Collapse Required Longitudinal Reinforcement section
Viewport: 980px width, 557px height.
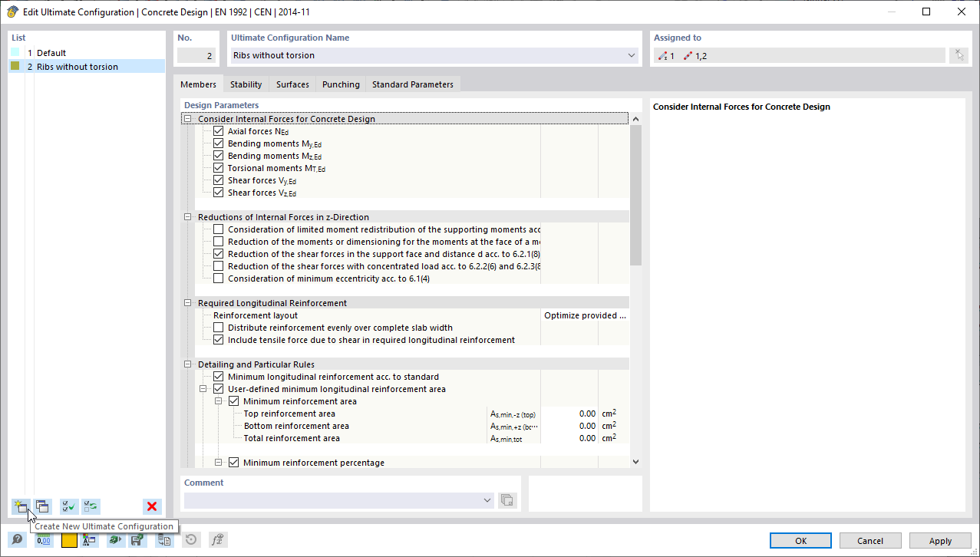[188, 303]
